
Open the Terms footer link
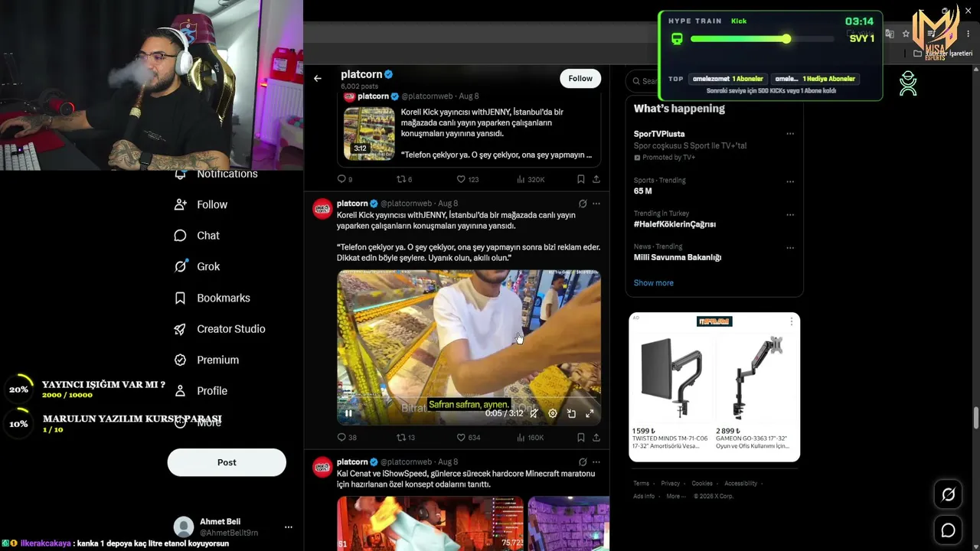[x=641, y=484]
